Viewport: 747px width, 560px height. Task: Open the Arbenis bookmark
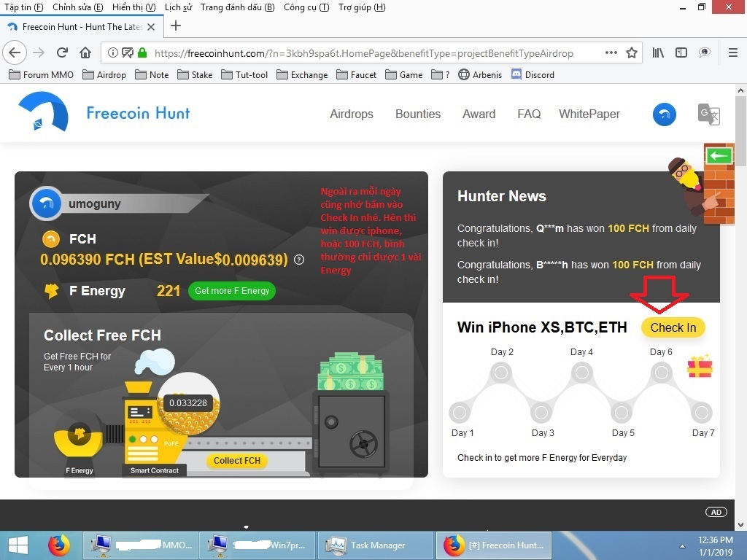click(480, 75)
